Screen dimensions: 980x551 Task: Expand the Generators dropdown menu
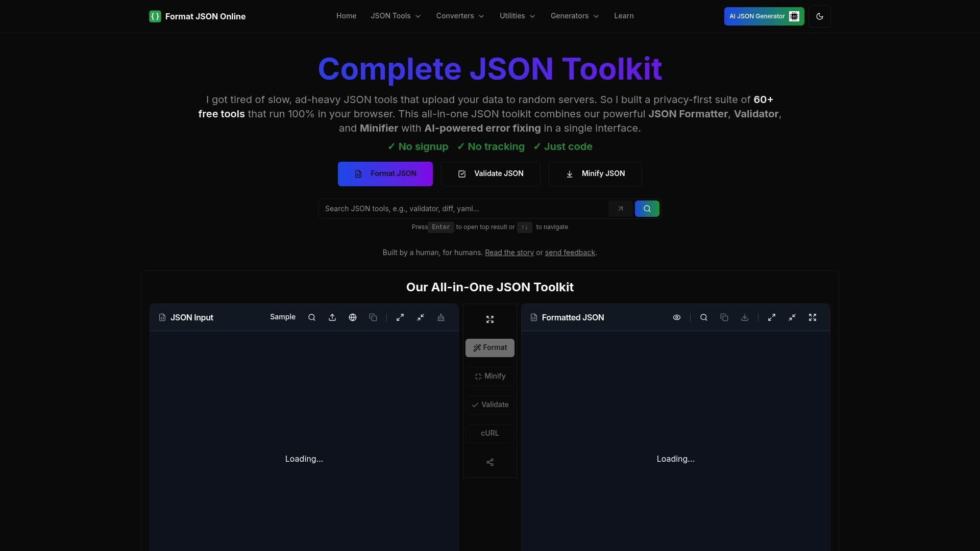click(x=575, y=16)
